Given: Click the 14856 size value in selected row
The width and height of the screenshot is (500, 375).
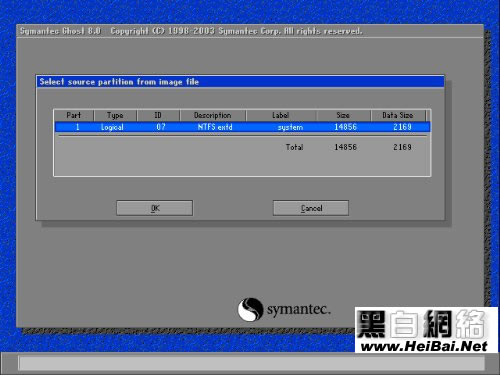Looking at the screenshot, I should pos(346,127).
